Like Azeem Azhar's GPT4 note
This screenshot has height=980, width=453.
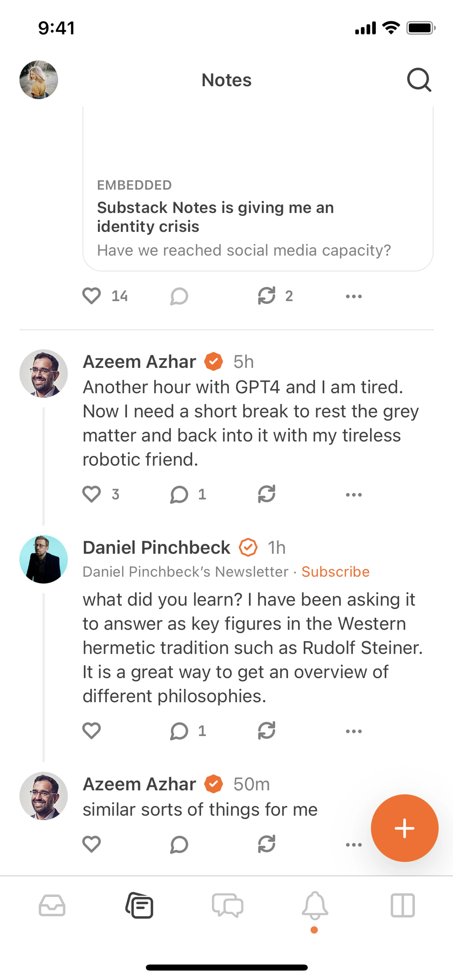click(92, 495)
